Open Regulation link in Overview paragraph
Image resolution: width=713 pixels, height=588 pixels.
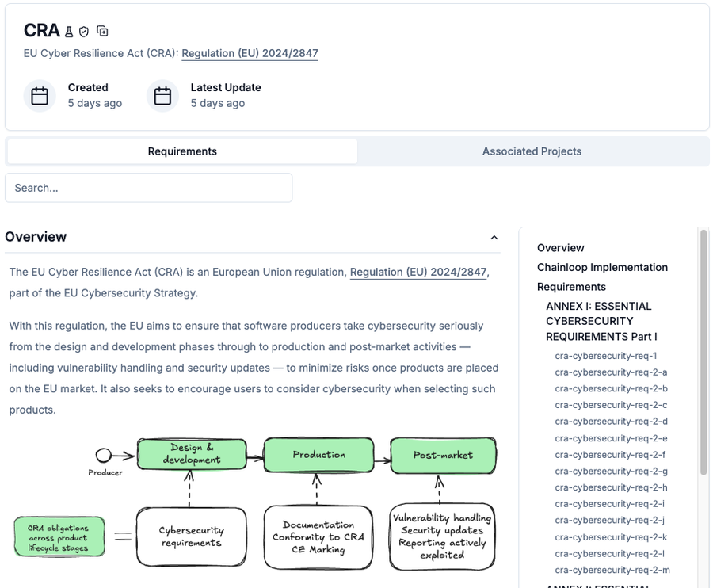[418, 272]
